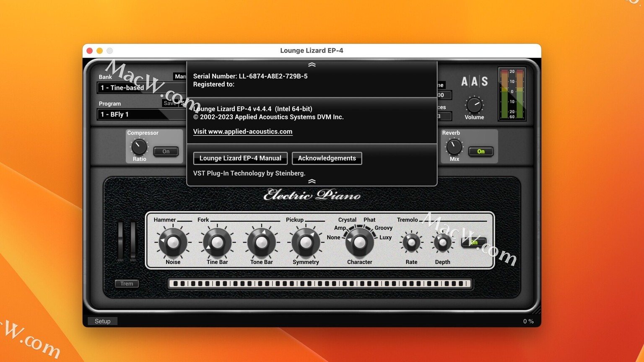
Task: Click the Setup button in status bar
Action: point(102,321)
